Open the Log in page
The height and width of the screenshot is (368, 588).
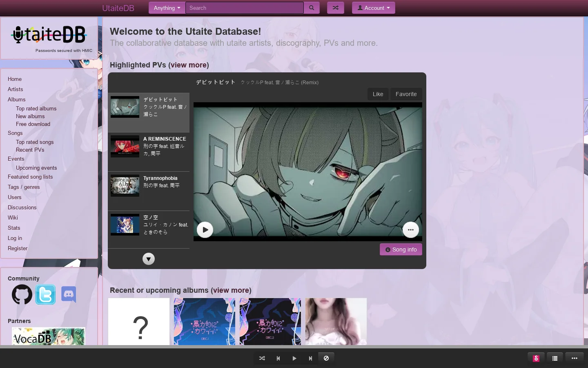pos(15,238)
